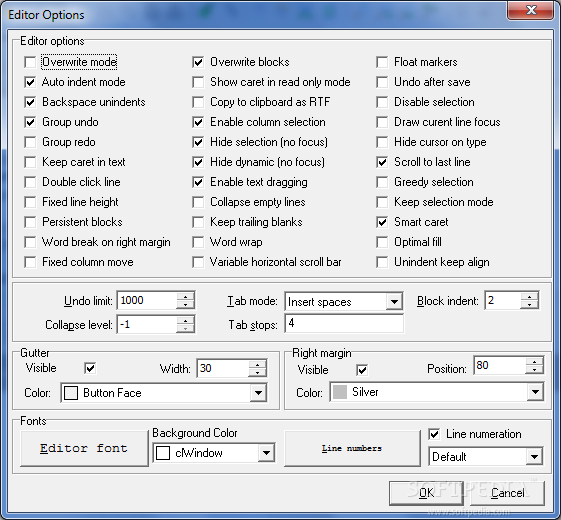The width and height of the screenshot is (561, 520).
Task: Uncheck Overwrite blocks
Action: tap(198, 62)
